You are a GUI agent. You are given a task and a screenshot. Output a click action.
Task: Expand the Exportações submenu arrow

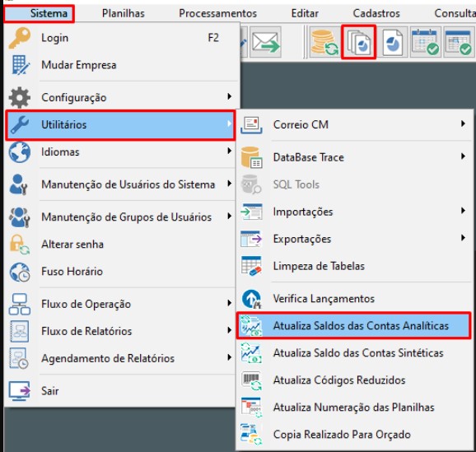(463, 238)
